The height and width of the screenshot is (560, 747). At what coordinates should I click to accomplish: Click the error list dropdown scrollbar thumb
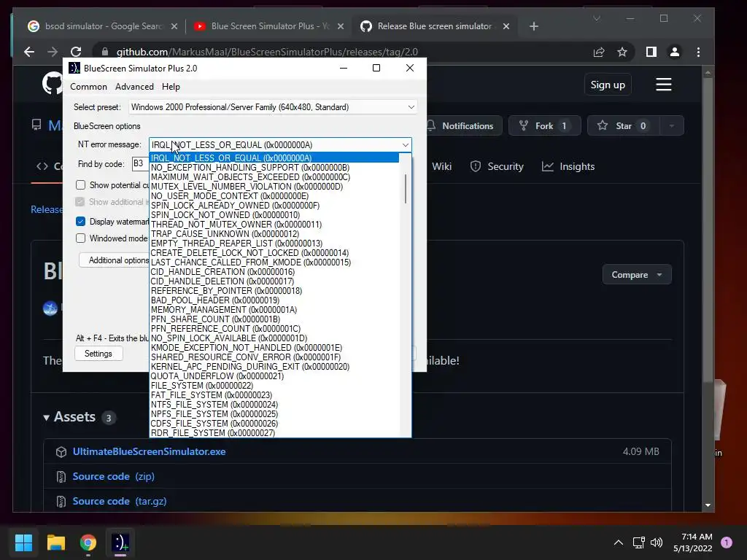pyautogui.click(x=406, y=189)
